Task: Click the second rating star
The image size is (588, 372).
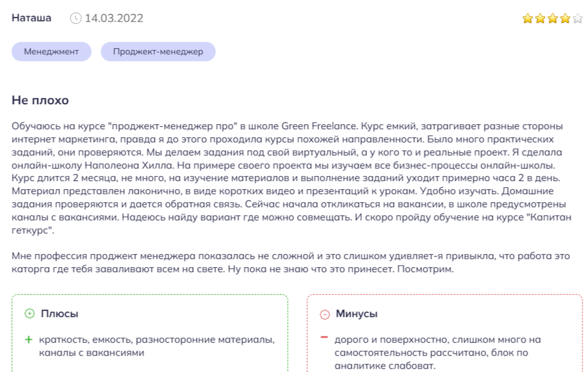Action: (x=540, y=18)
